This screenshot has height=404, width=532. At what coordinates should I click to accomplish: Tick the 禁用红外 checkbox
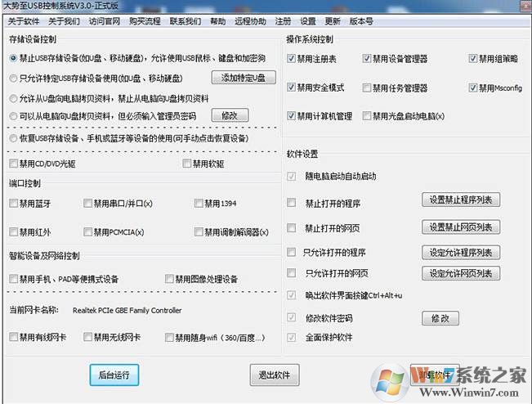pos(14,232)
